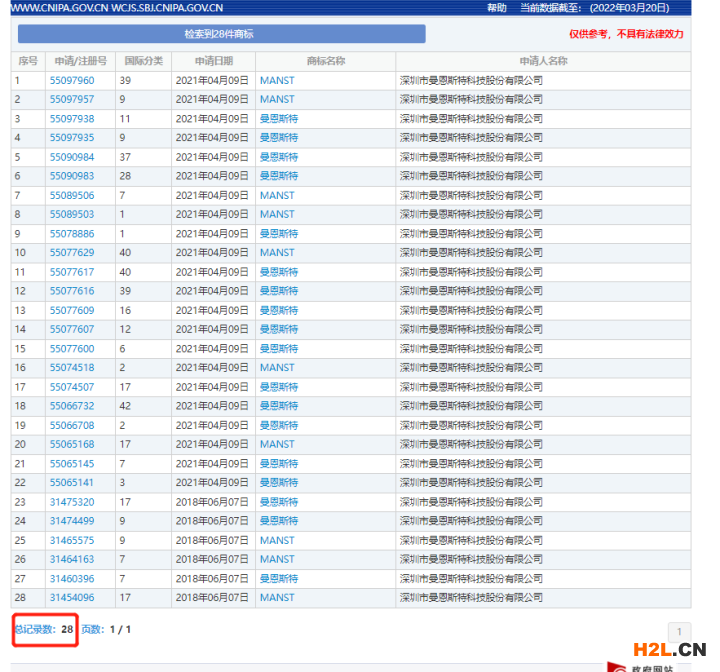
Task: Open 曼恩斯特 trademark in row 13
Action: 279,310
